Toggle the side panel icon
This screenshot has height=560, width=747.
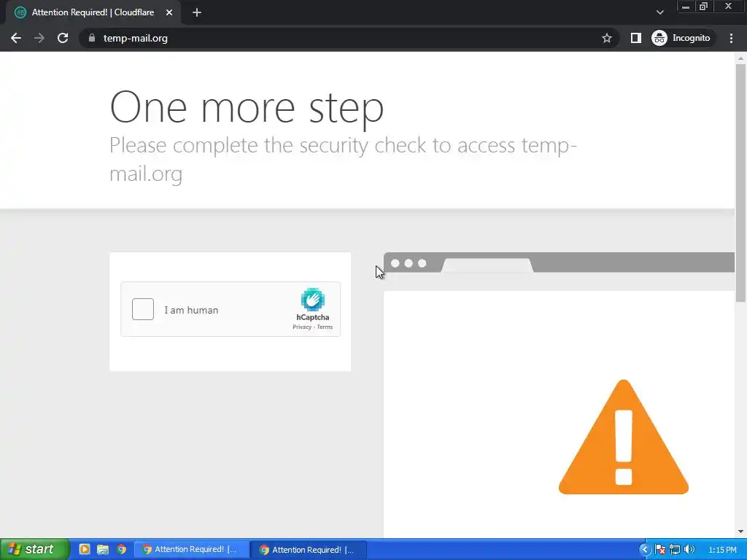coord(635,38)
